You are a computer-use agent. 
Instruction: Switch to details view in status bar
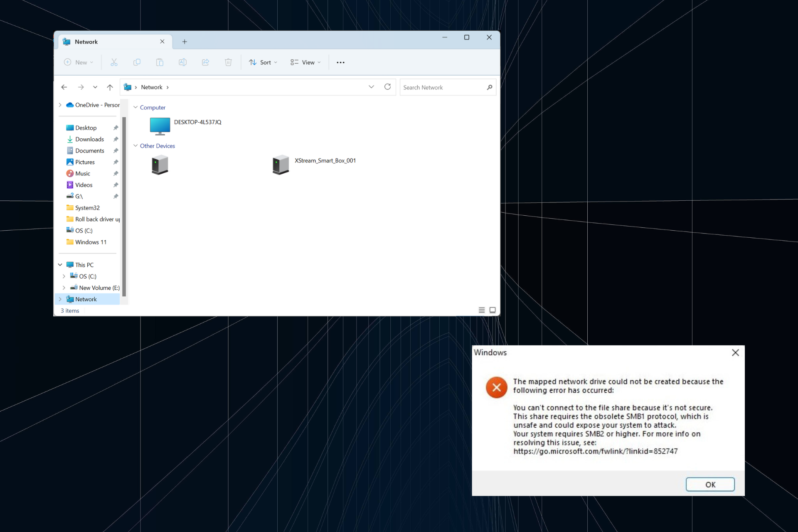pyautogui.click(x=482, y=310)
